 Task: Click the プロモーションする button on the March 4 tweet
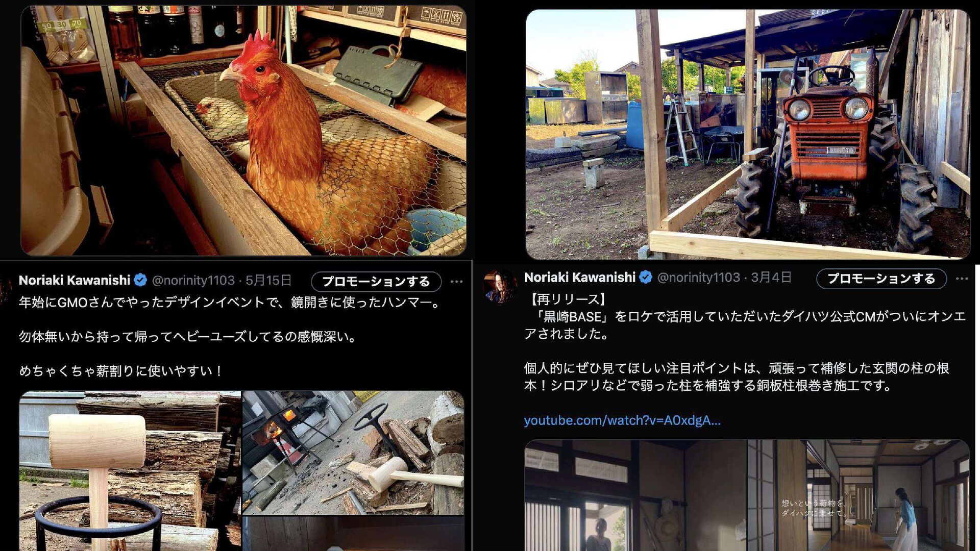coord(881,279)
